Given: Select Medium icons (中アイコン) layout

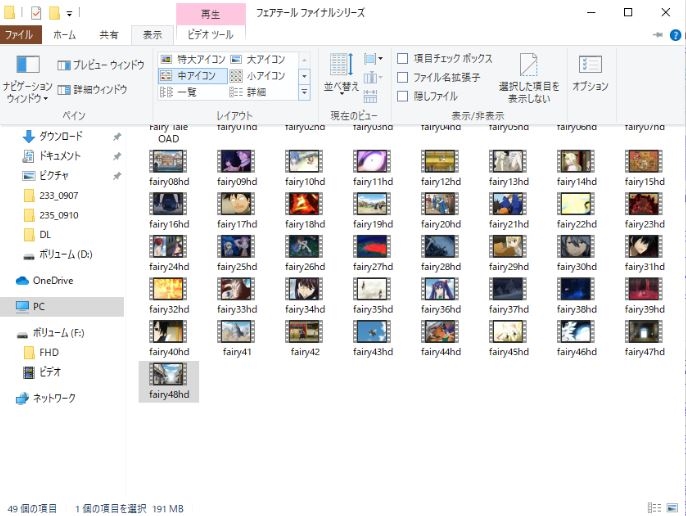Looking at the screenshot, I should pyautogui.click(x=192, y=76).
